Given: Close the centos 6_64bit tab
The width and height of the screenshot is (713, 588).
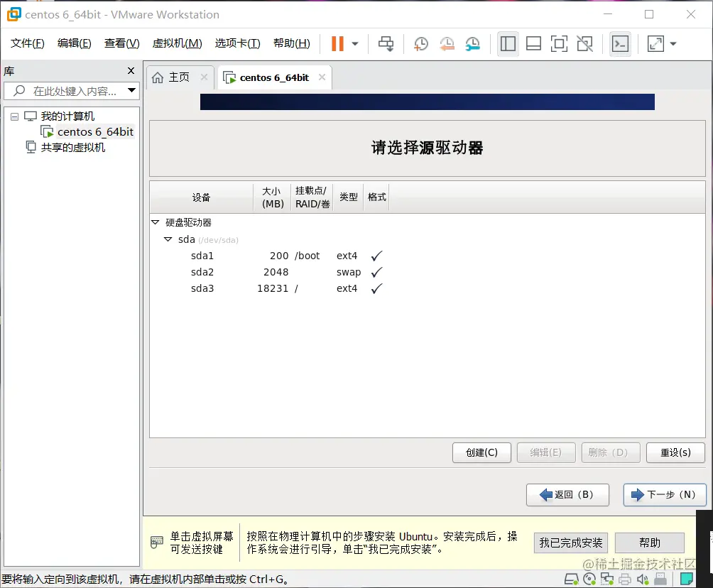Looking at the screenshot, I should [322, 77].
